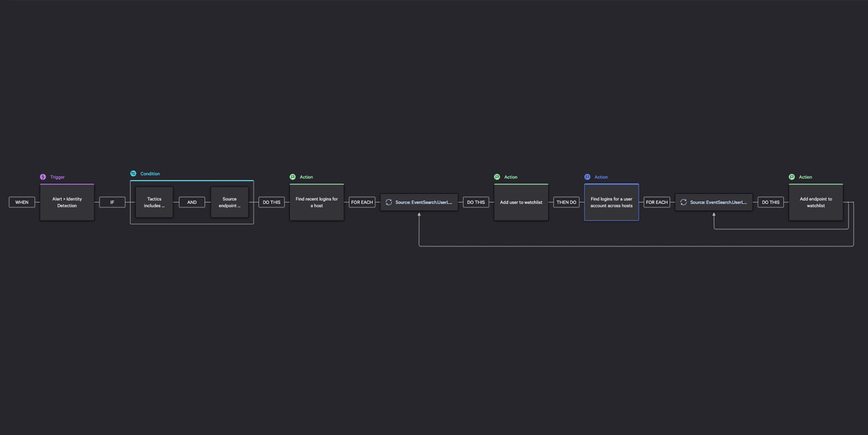Click the purple lightning Trigger icon
Screen dimensions: 868x435
coord(43,177)
